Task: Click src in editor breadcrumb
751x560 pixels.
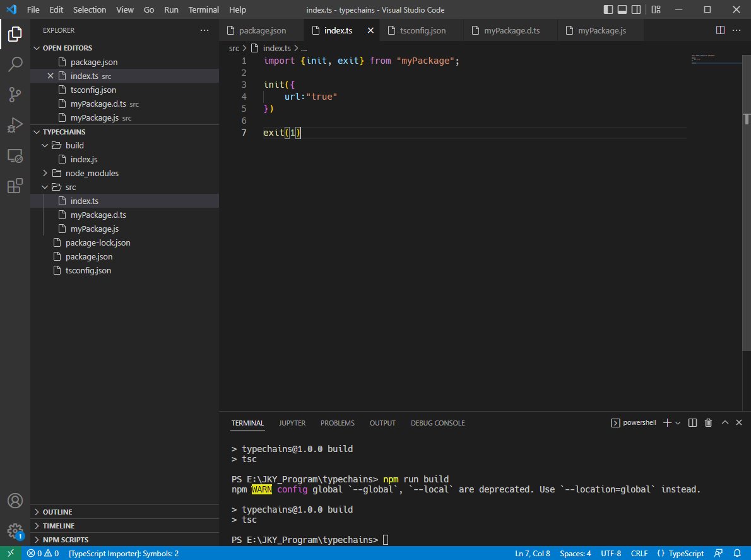Action: 234,48
